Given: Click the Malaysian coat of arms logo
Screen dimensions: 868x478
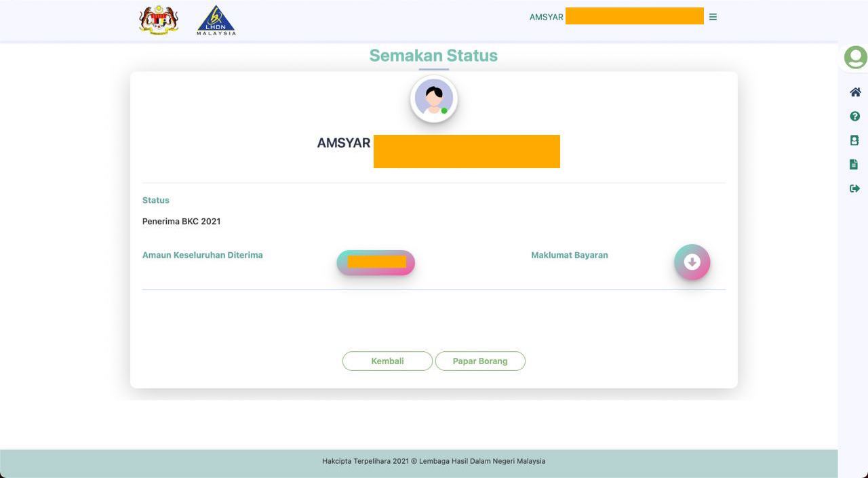Looking at the screenshot, I should pos(159,20).
